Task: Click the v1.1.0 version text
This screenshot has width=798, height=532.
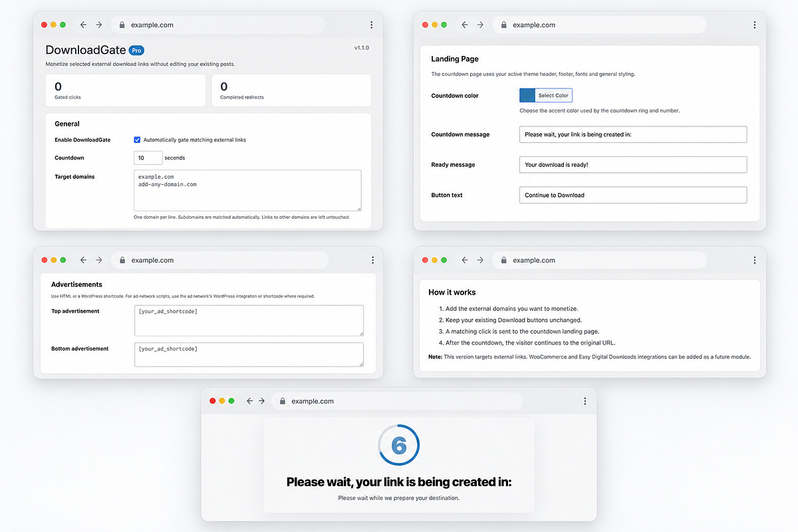Action: coord(362,48)
